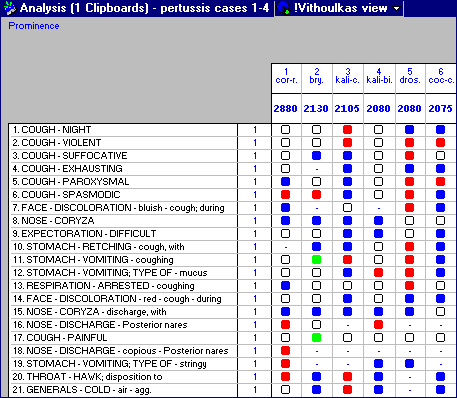Click the red cor-r. marker for copious Posterior nares
The image size is (457, 398).
[286, 351]
